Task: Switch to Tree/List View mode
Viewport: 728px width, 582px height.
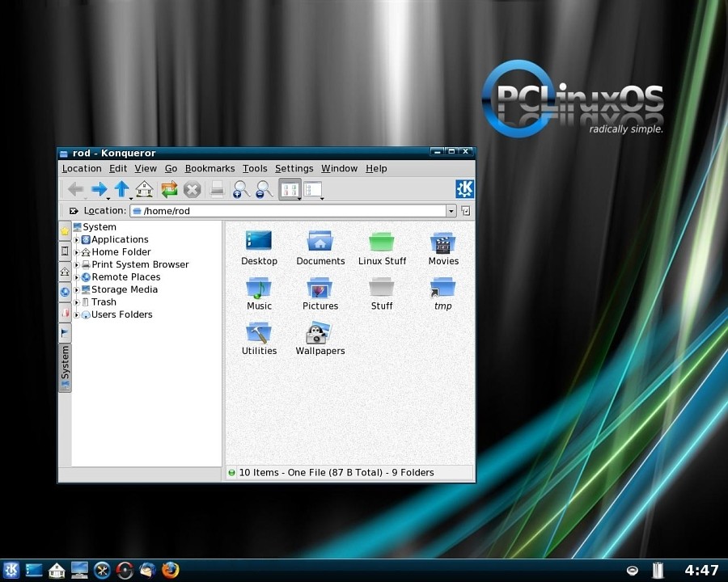Action: tap(313, 189)
